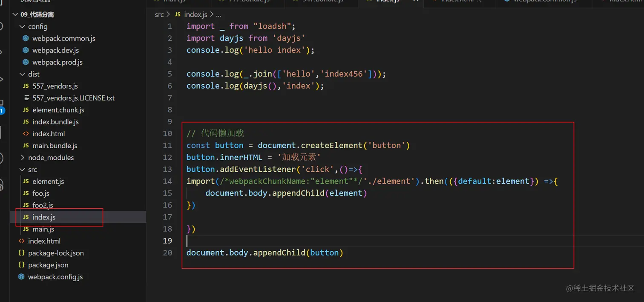Image resolution: width=644 pixels, height=302 pixels.
Task: Click the document.body.appendChild(button) line
Action: pyautogui.click(x=265, y=253)
